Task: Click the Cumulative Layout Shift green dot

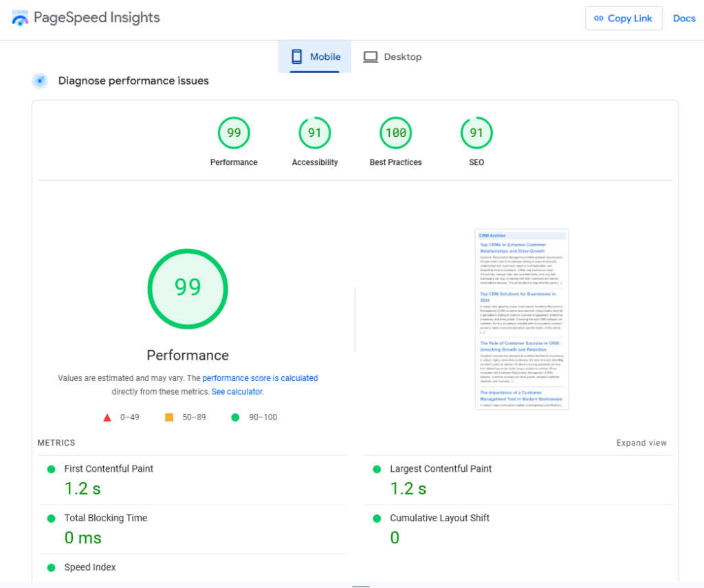Action: click(x=377, y=519)
